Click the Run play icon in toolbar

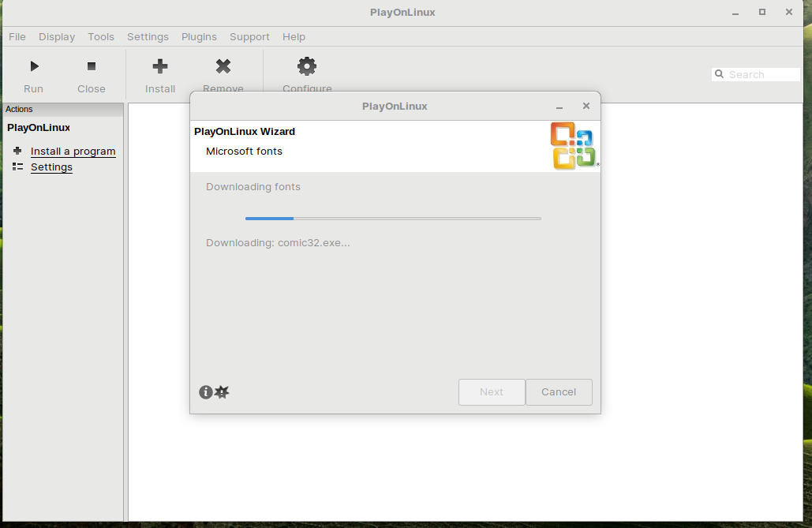coord(34,66)
